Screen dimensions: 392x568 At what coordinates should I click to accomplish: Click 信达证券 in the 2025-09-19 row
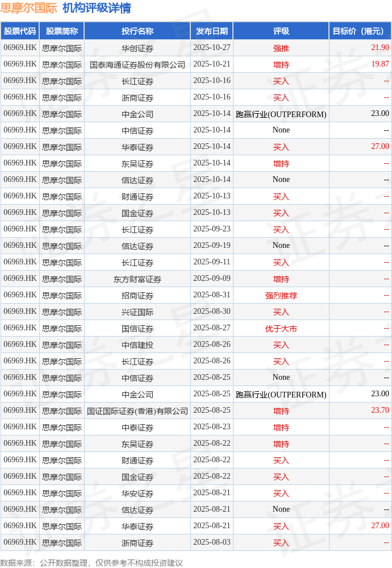(137, 246)
